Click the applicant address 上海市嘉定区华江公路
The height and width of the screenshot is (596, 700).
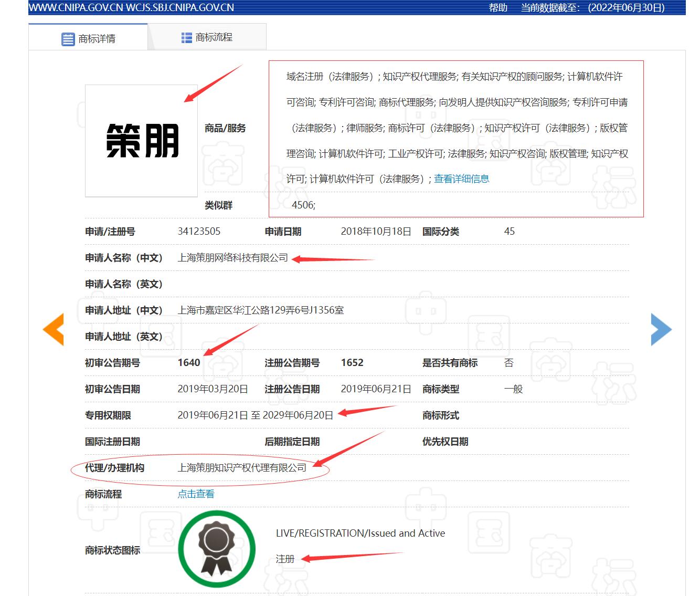[261, 310]
